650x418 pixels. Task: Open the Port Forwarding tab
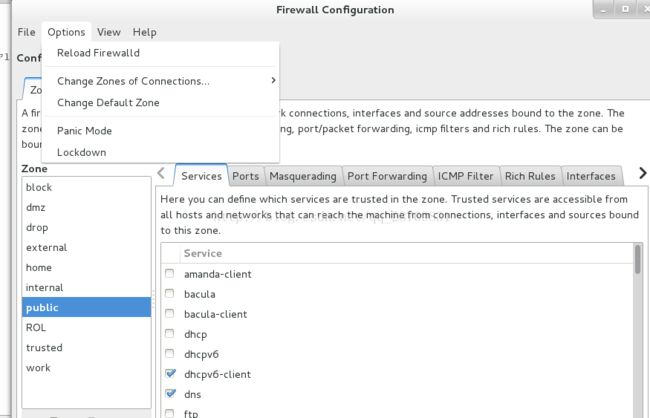[387, 176]
